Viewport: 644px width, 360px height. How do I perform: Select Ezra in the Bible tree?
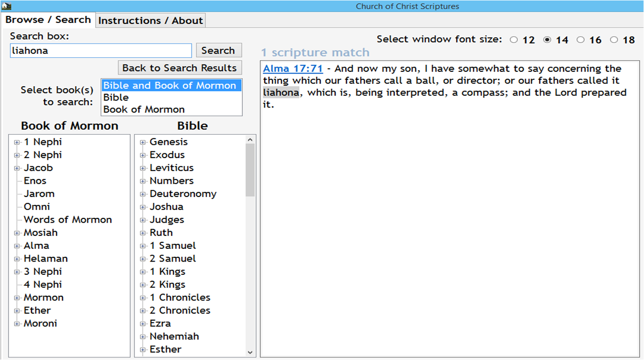[x=160, y=323]
